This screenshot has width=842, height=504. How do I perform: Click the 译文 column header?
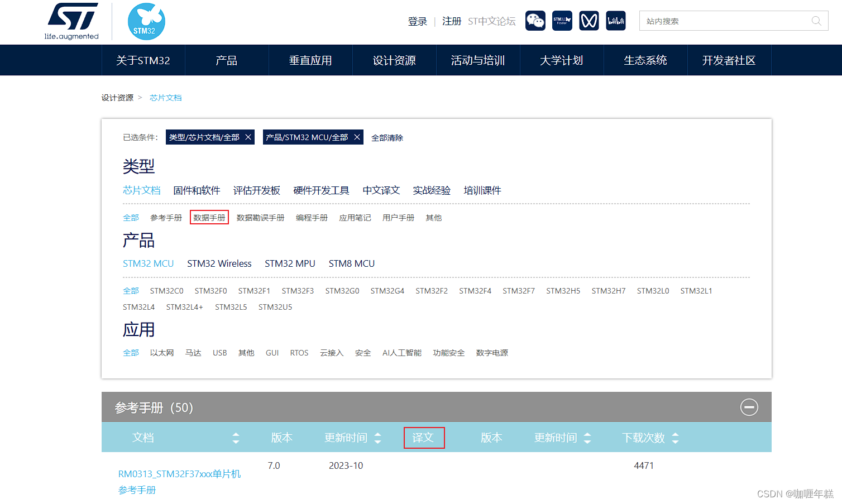coord(424,438)
